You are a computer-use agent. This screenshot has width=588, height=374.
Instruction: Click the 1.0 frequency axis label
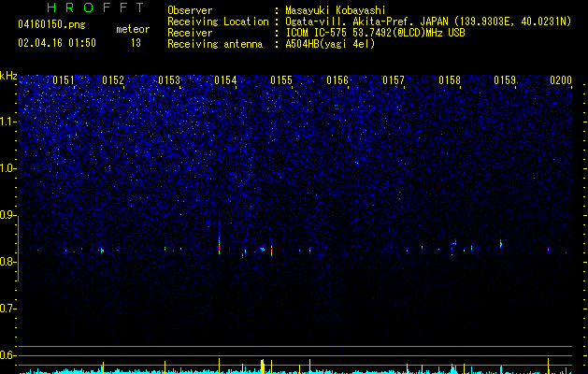click(7, 168)
